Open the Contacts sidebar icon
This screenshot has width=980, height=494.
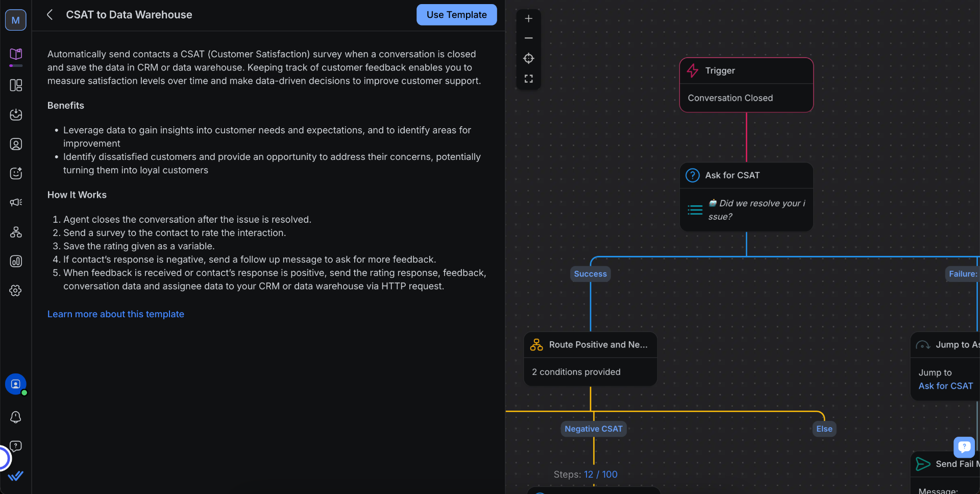(x=16, y=144)
